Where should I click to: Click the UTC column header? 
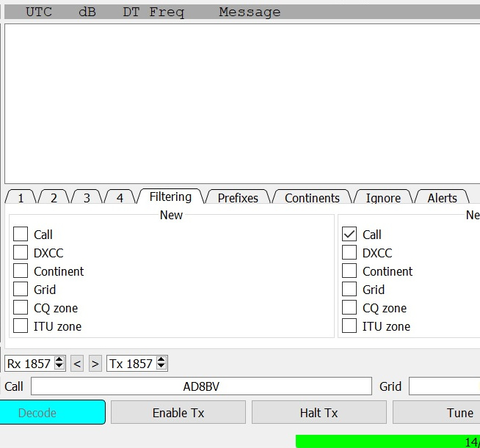39,12
